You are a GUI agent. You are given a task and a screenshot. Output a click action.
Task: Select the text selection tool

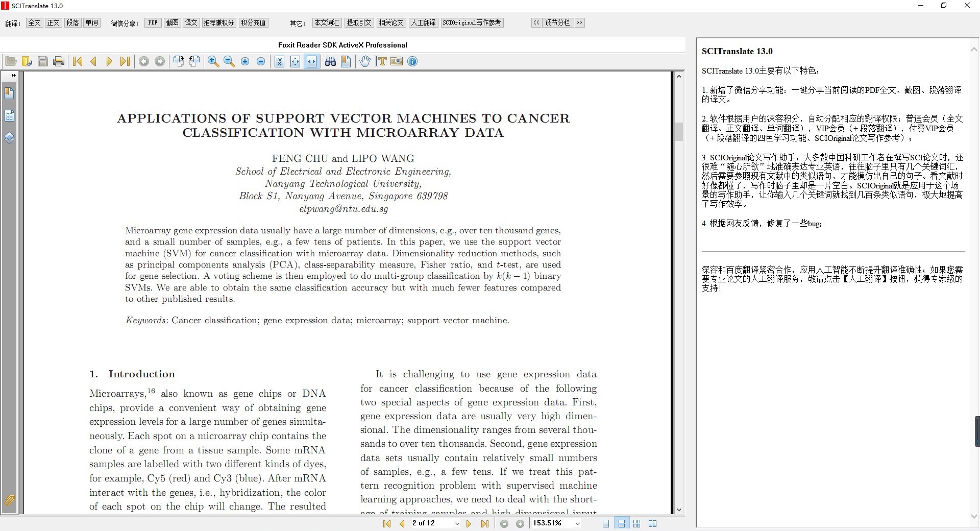point(381,61)
